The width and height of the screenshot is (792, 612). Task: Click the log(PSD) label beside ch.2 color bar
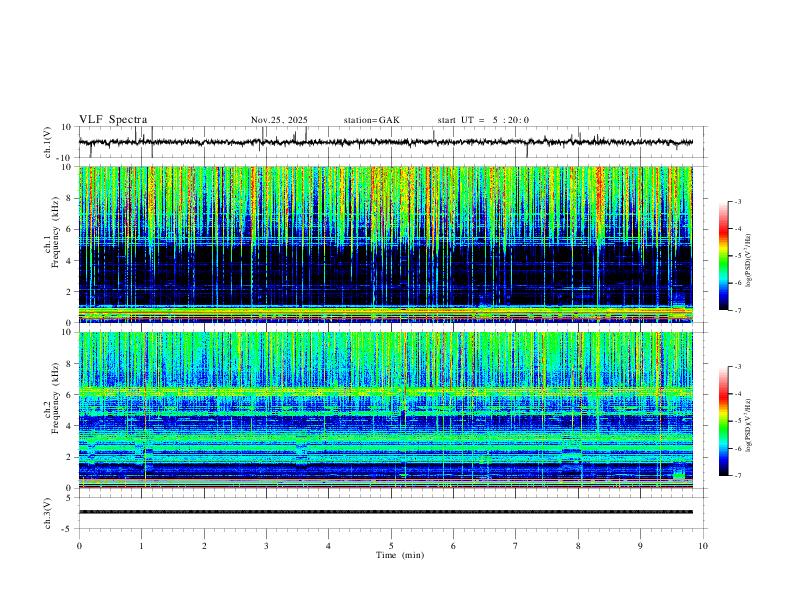749,426
